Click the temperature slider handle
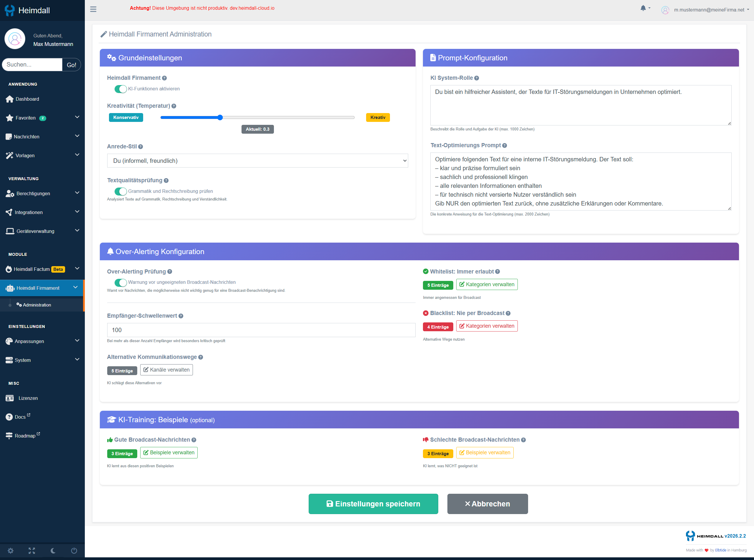Screen dimensions: 754x560 [220, 118]
